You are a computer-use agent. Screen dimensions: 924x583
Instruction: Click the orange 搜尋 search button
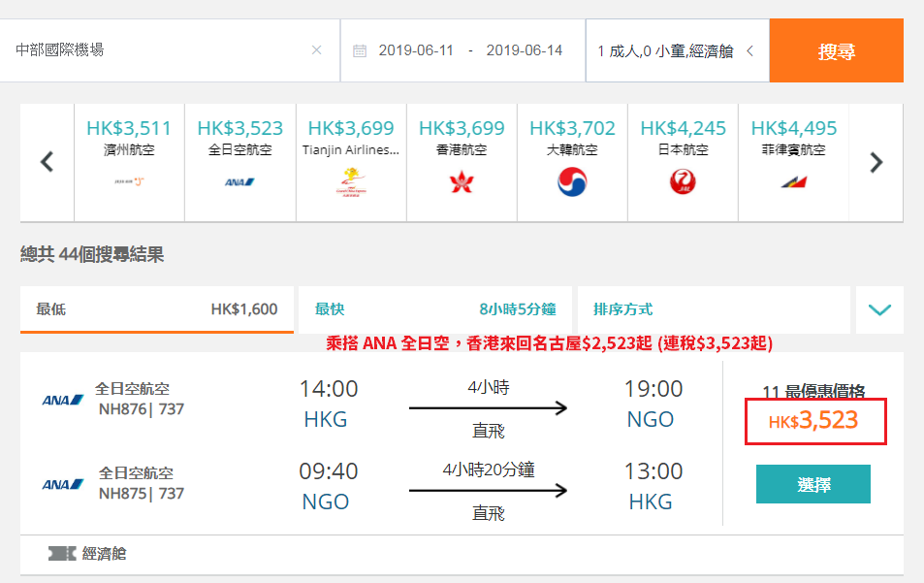click(836, 50)
